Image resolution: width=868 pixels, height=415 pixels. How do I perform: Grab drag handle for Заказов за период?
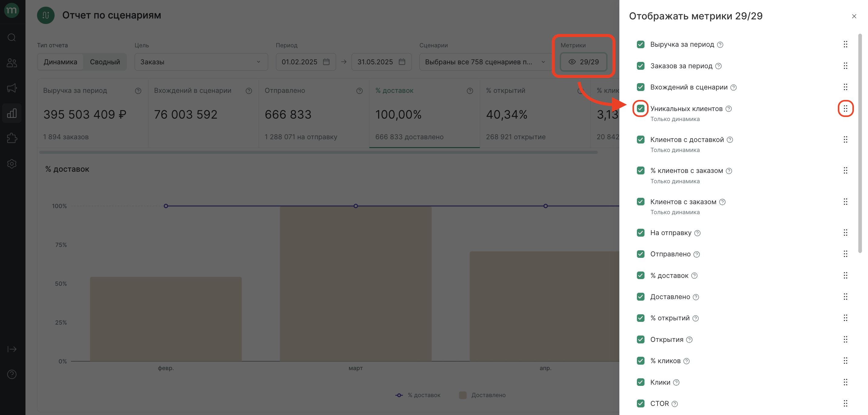point(846,66)
